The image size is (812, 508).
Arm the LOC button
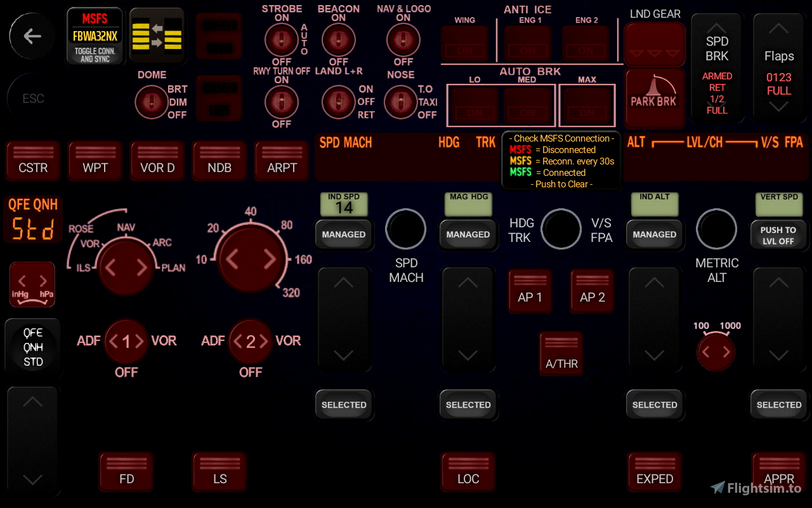(x=468, y=472)
